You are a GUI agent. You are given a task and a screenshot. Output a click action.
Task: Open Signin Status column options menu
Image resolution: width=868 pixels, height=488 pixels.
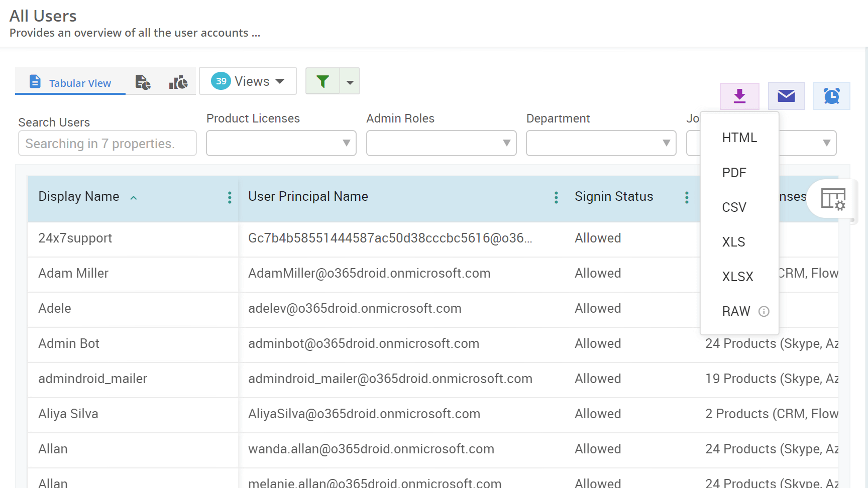pos(687,197)
